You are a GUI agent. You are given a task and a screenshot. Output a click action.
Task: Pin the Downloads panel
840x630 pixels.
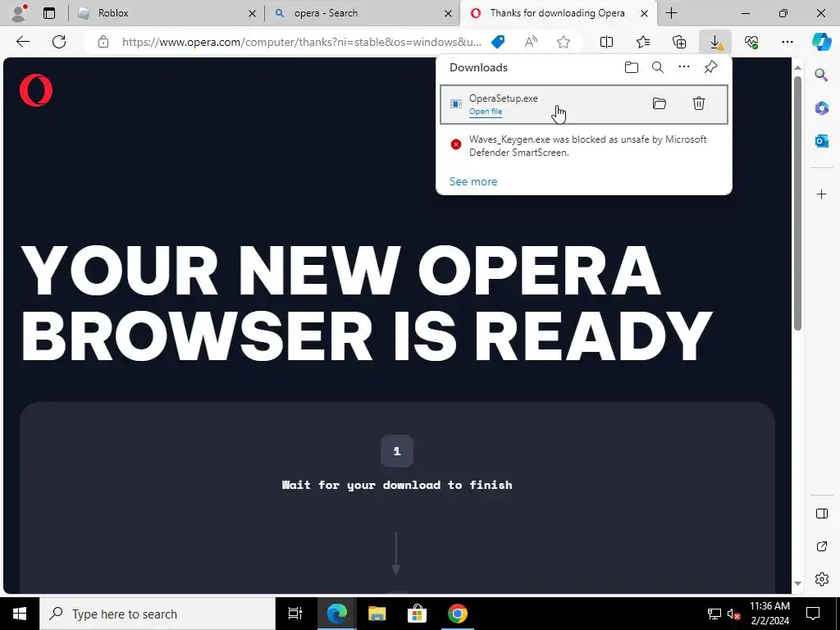click(711, 67)
